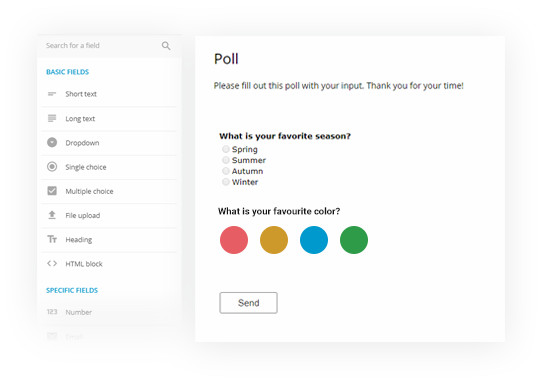Click the Send button
Viewport: 542px width, 382px height.
(248, 303)
